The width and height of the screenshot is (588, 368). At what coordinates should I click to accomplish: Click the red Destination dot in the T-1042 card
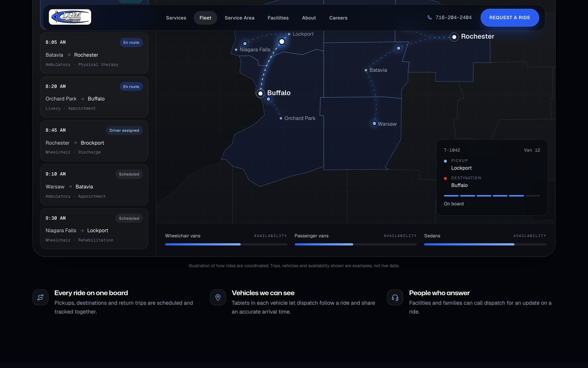click(445, 178)
